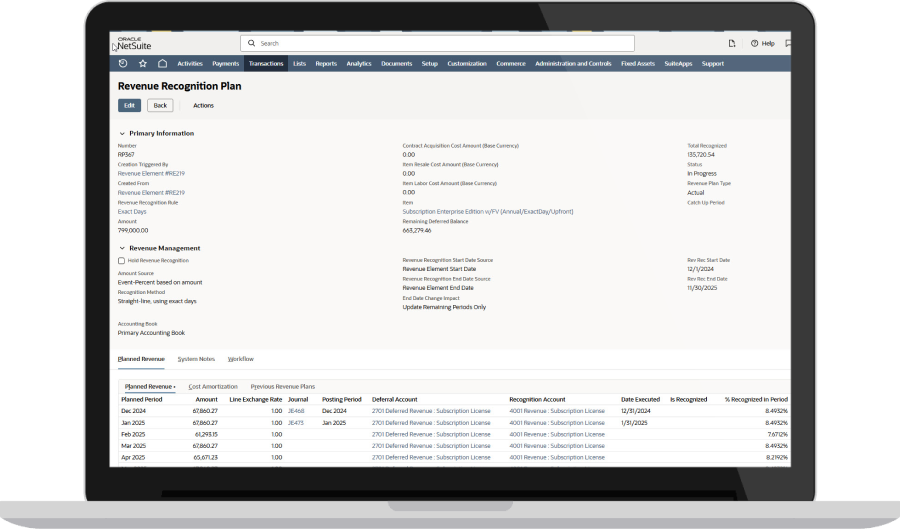The height and width of the screenshot is (529, 900).
Task: Click the Shortcuts star icon
Action: coord(143,64)
